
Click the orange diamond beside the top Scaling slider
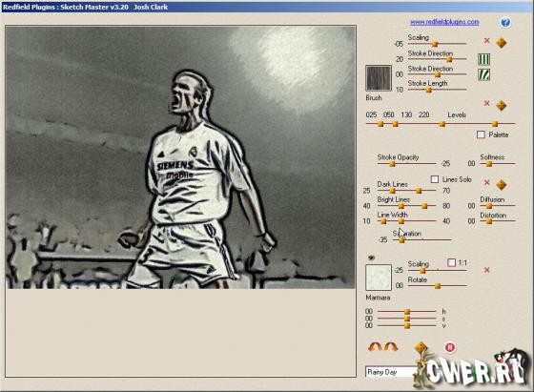click(501, 43)
